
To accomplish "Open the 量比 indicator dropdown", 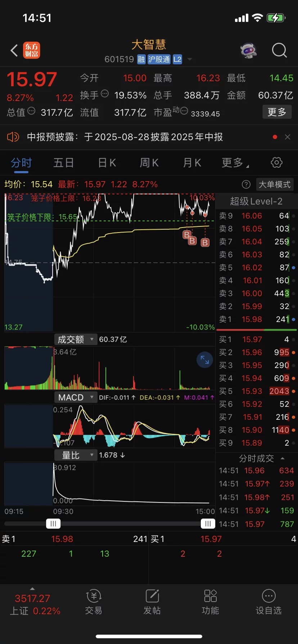I will pos(76,455).
